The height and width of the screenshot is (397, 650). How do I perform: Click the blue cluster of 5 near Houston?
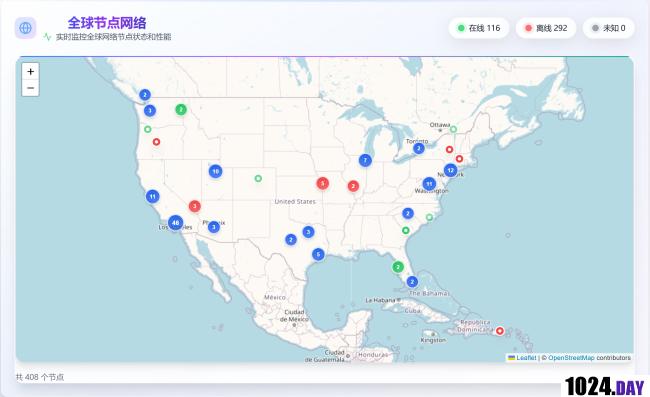[318, 254]
